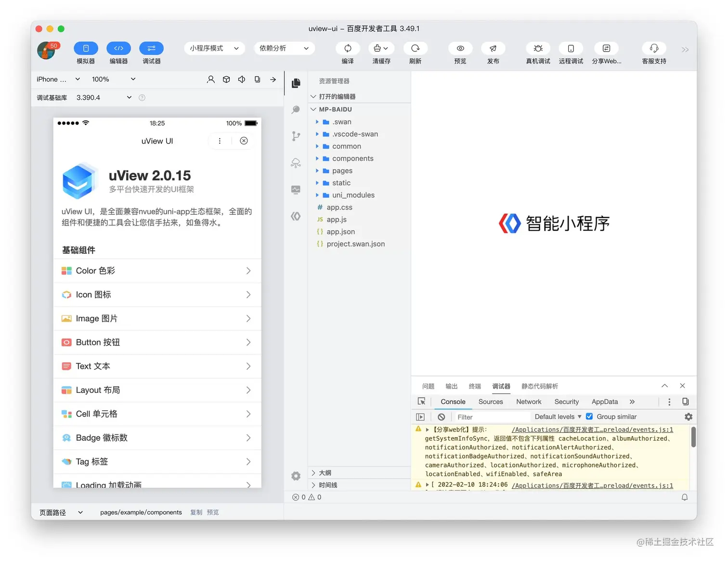The image size is (728, 561).
Task: Open the Button 按钮 component in simulator
Action: 157,342
